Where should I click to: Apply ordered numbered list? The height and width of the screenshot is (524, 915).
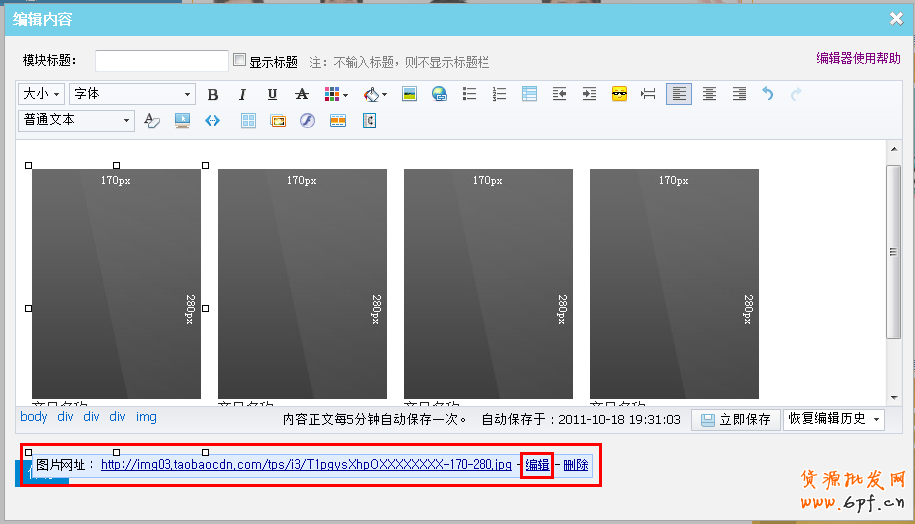500,94
